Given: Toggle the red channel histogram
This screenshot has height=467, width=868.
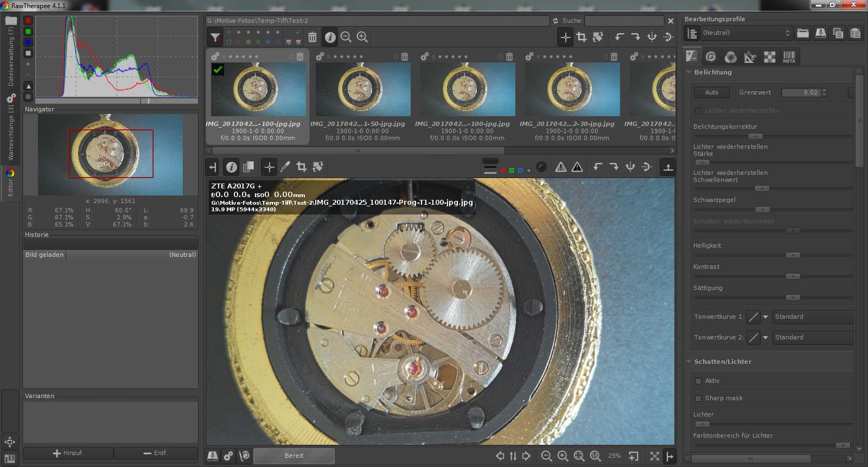Looking at the screenshot, I should [x=28, y=21].
